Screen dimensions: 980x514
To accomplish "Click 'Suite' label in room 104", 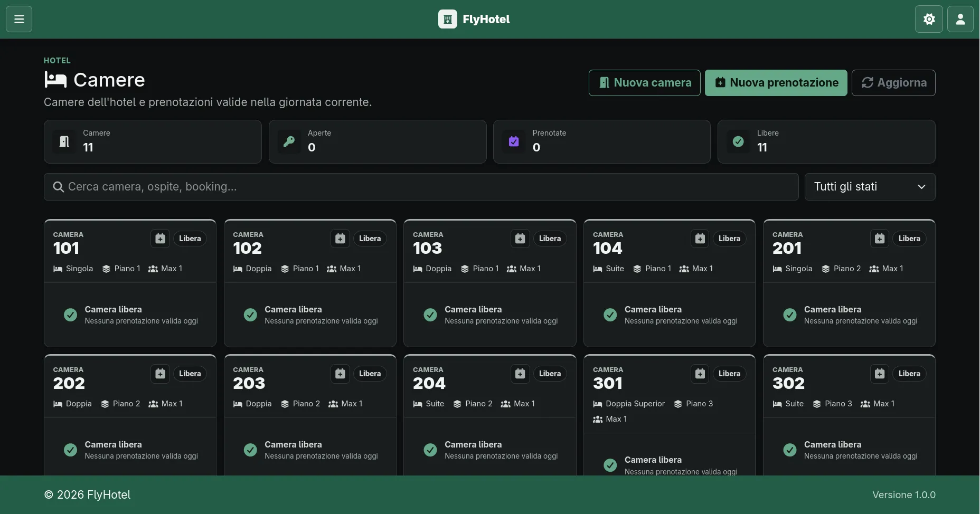I will [615, 269].
